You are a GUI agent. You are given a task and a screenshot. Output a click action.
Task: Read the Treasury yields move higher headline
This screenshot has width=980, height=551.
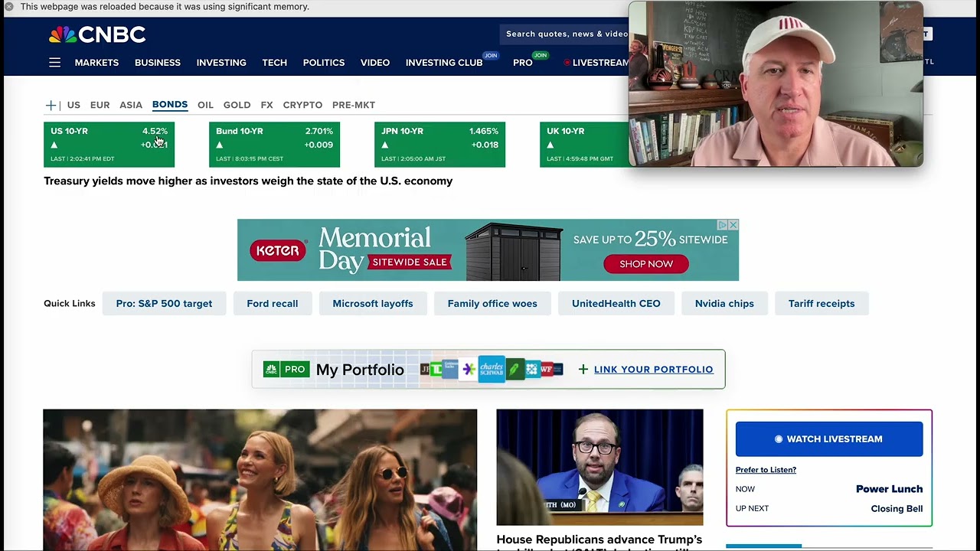pyautogui.click(x=248, y=181)
